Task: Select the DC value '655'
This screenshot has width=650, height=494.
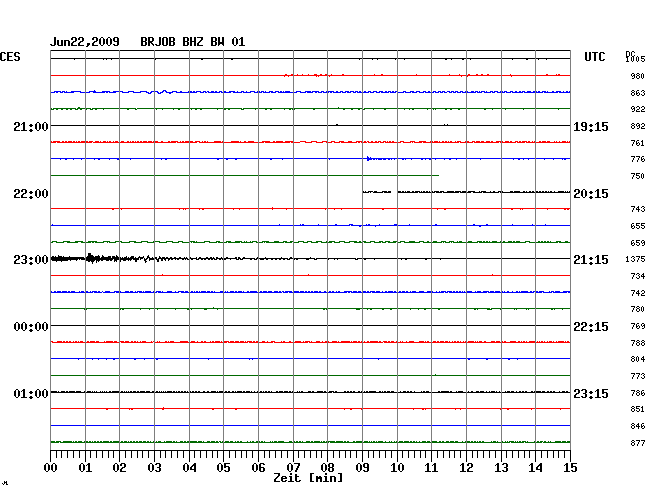Action: [x=638, y=226]
